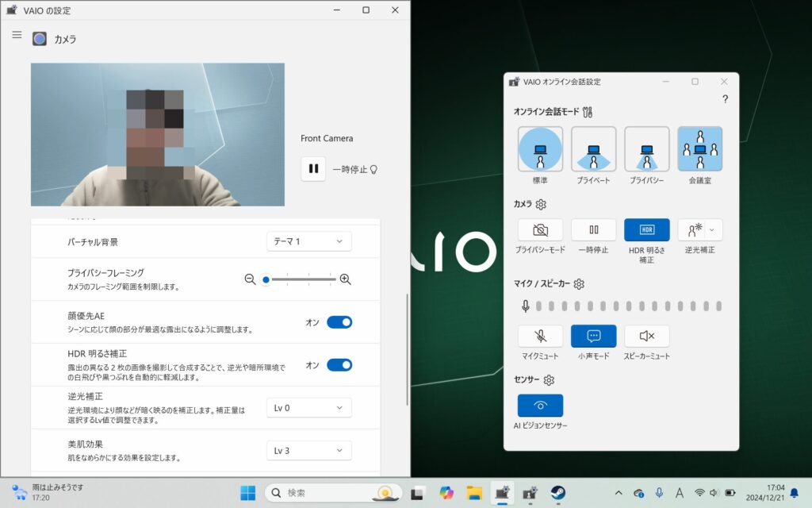Choose the 会議室 conversation mode
This screenshot has width=812, height=508.
tap(699, 149)
